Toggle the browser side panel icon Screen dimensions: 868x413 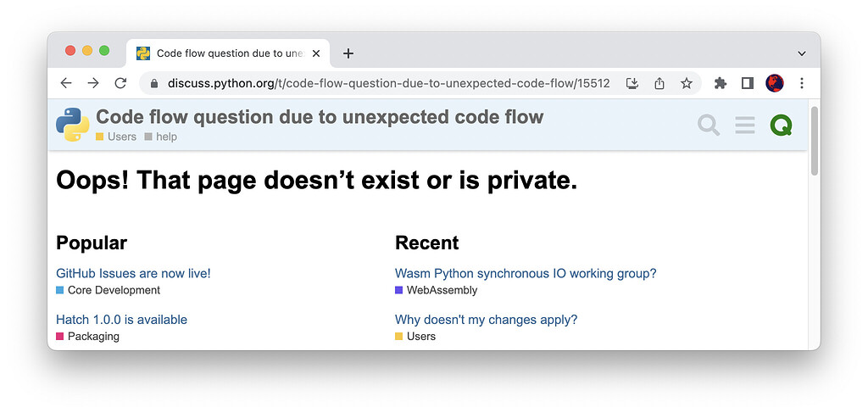tap(748, 84)
